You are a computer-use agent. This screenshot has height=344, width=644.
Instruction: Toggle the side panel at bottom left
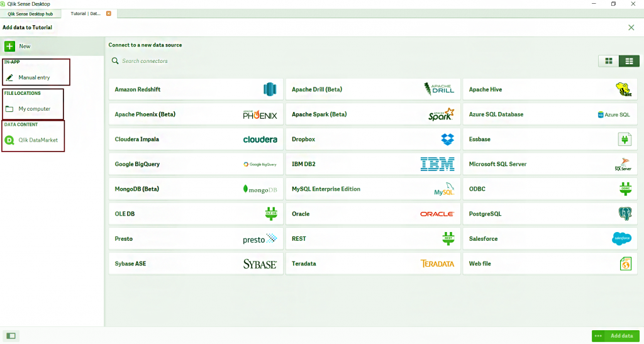[11, 336]
